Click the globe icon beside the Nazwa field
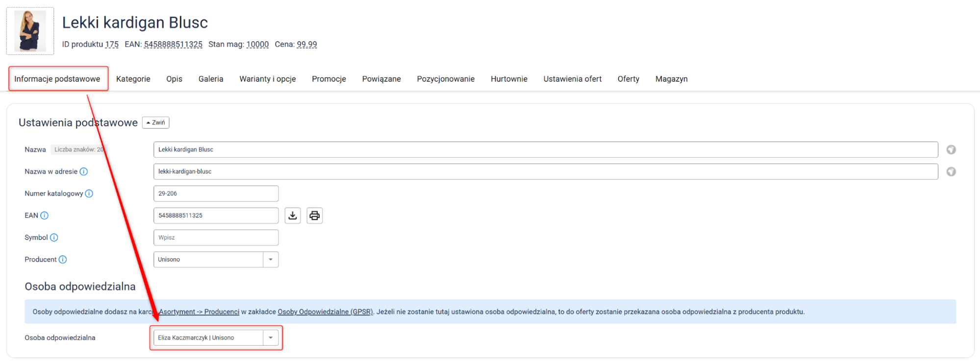980x363 pixels. coord(951,150)
